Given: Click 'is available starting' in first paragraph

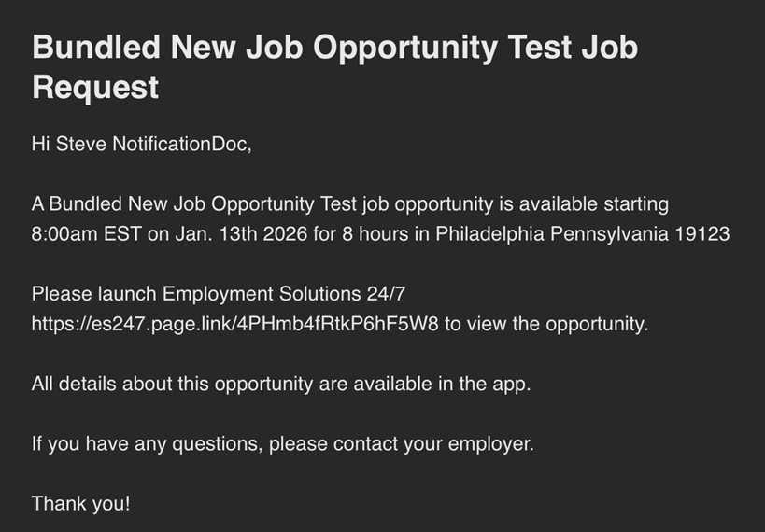Looking at the screenshot, I should coord(584,203).
